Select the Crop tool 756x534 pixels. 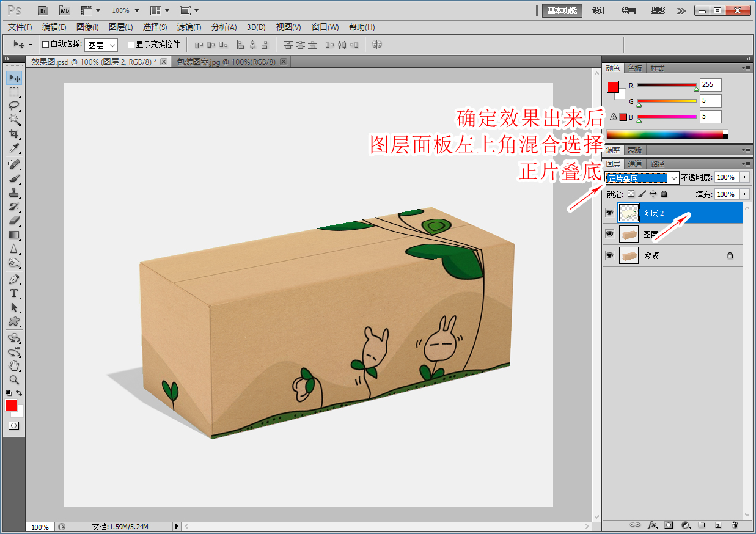[13, 134]
